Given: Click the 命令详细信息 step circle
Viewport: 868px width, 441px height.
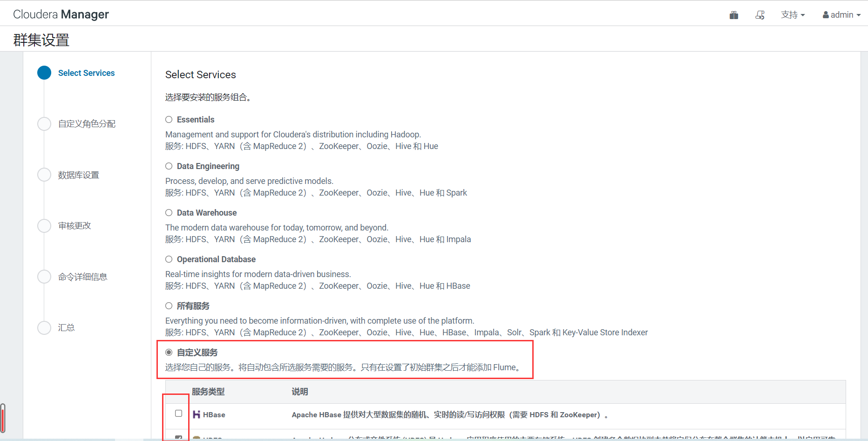Looking at the screenshot, I should [x=44, y=277].
